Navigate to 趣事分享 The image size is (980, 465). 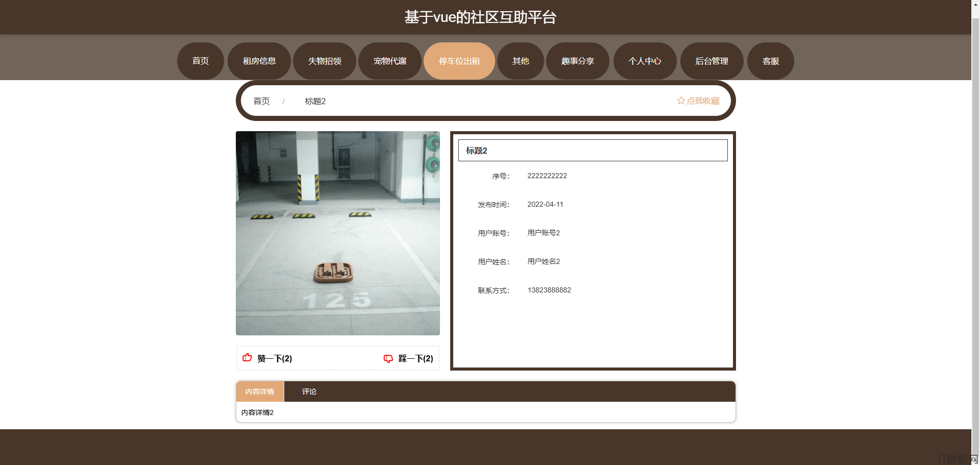tap(578, 61)
